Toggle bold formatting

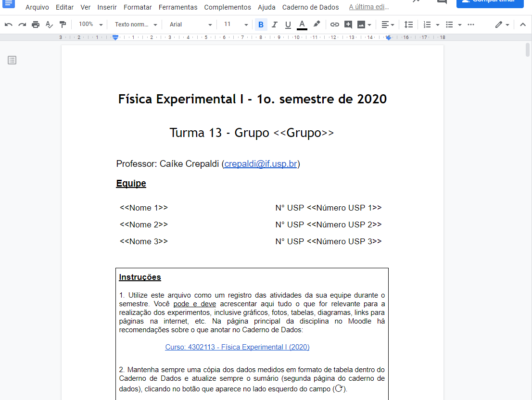[x=261, y=25]
